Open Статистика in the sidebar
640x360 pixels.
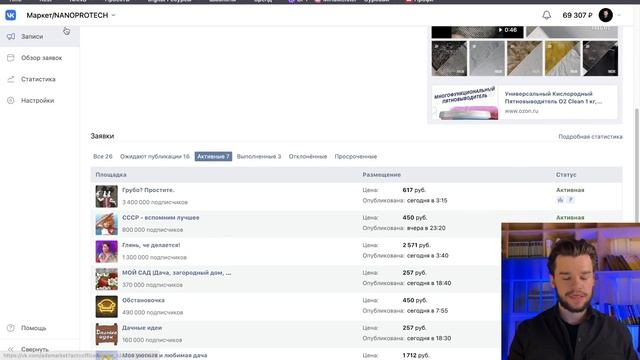(x=38, y=79)
